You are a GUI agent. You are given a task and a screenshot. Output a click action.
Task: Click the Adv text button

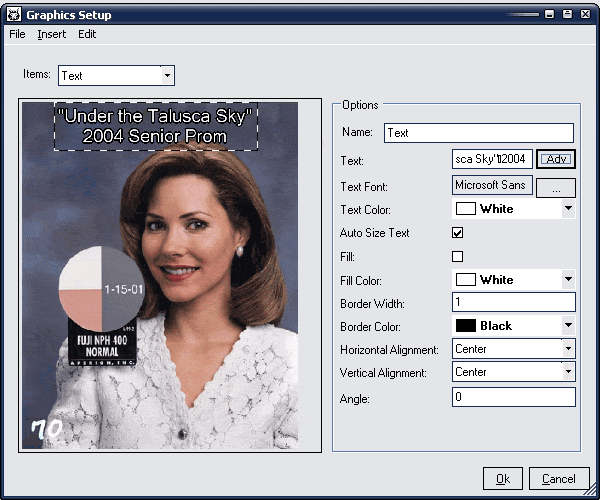coord(556,160)
